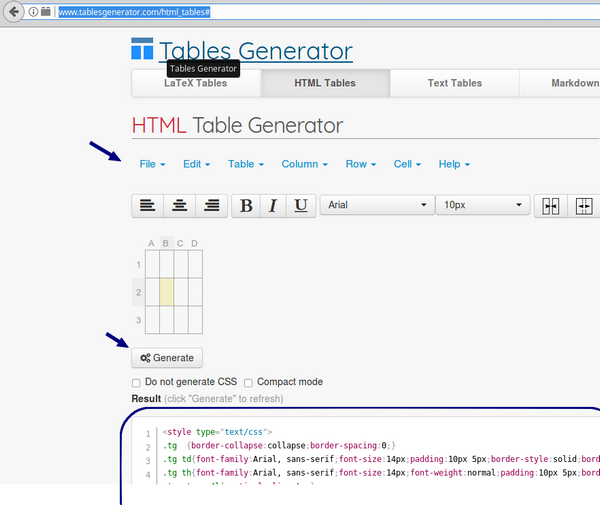
Task: Click column header C of the grid
Action: click(x=180, y=243)
